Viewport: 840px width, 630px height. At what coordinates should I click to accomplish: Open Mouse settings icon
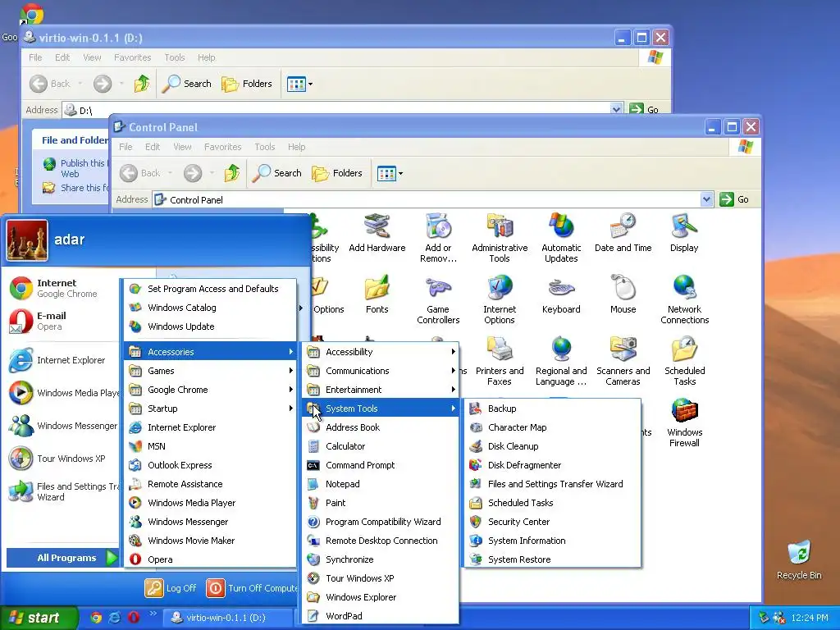[623, 295]
